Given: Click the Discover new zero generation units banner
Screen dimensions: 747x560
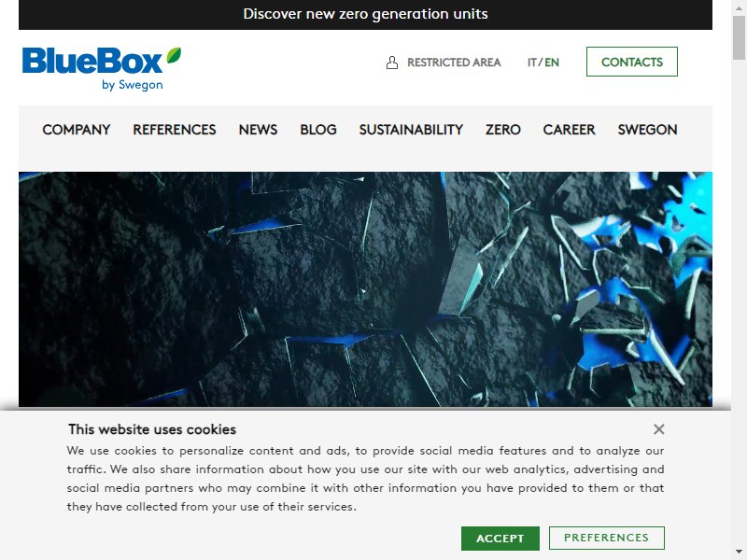Looking at the screenshot, I should 365,14.
